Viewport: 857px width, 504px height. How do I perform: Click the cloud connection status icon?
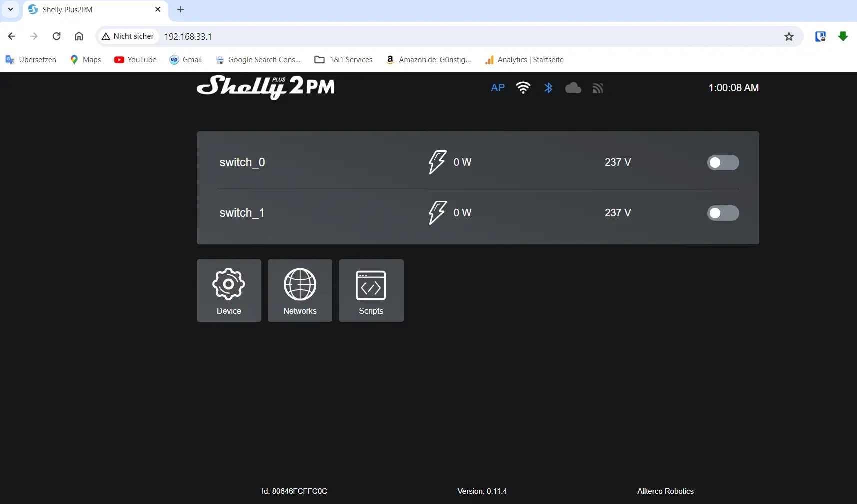click(x=573, y=88)
